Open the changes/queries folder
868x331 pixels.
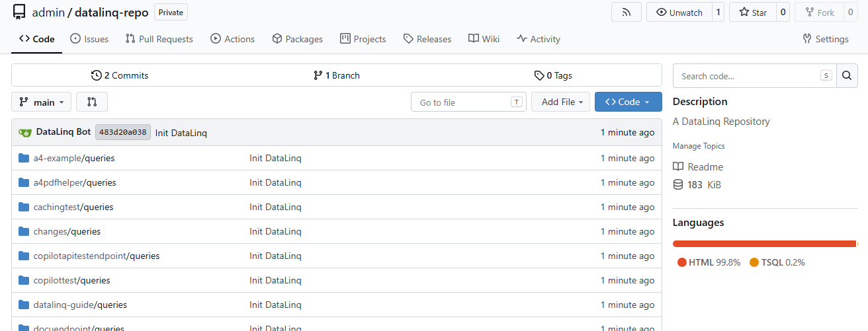(x=67, y=232)
